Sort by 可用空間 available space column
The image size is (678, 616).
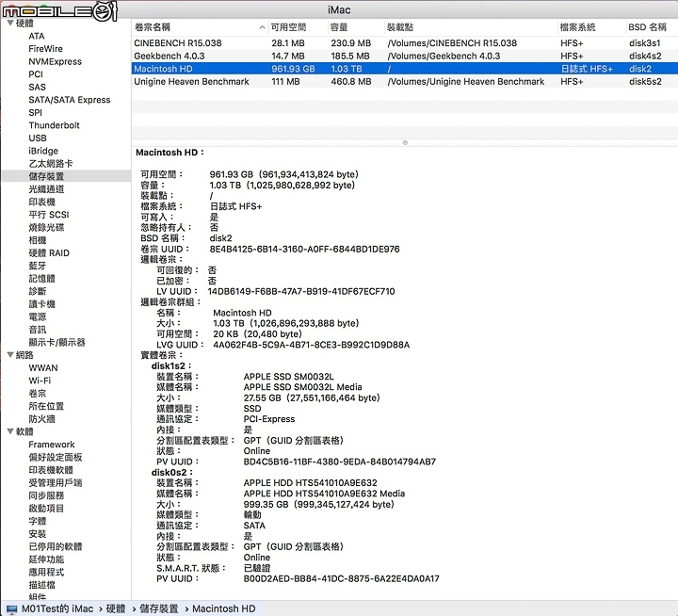(x=298, y=27)
